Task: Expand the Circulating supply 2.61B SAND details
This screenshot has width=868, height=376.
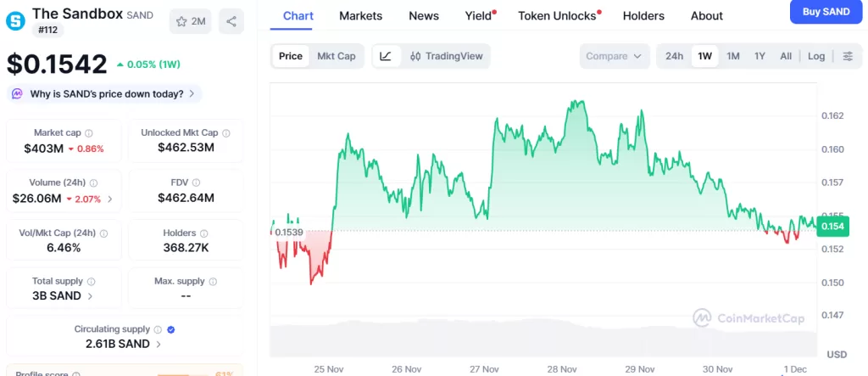Action: pos(158,344)
